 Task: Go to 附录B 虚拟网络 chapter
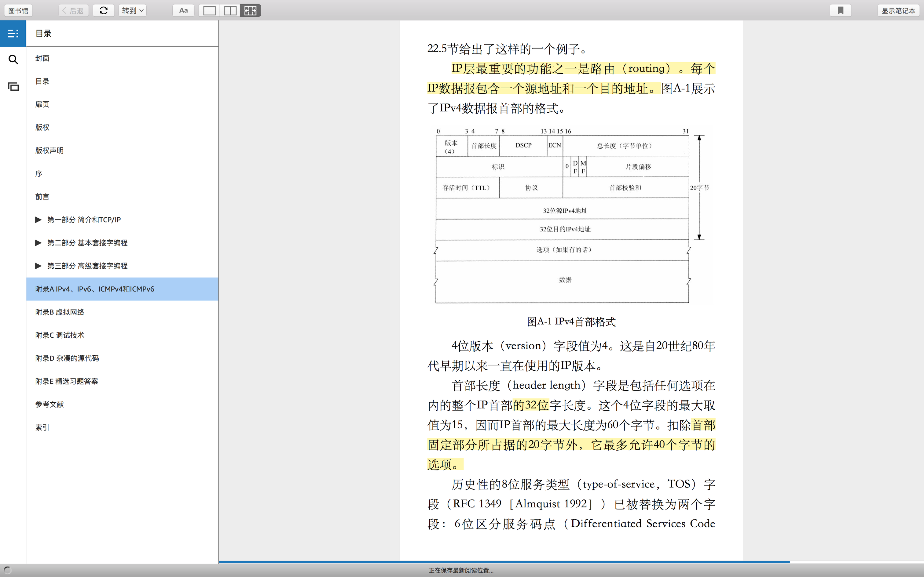(60, 312)
